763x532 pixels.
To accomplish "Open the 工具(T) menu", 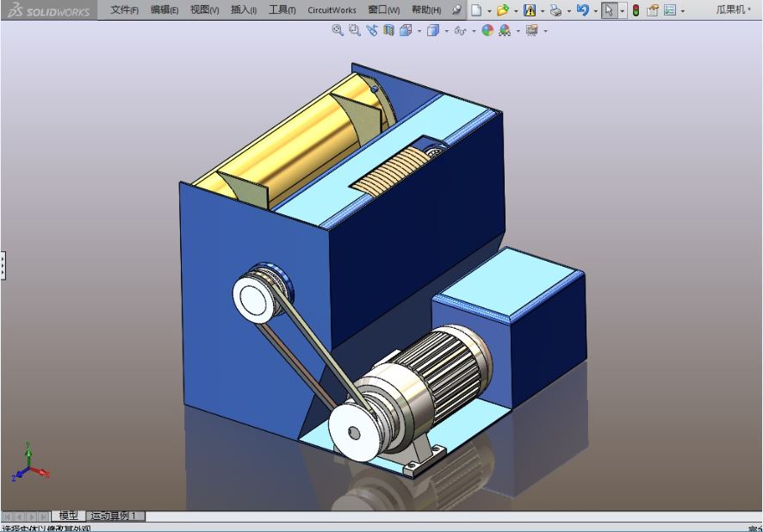I will 282,9.
